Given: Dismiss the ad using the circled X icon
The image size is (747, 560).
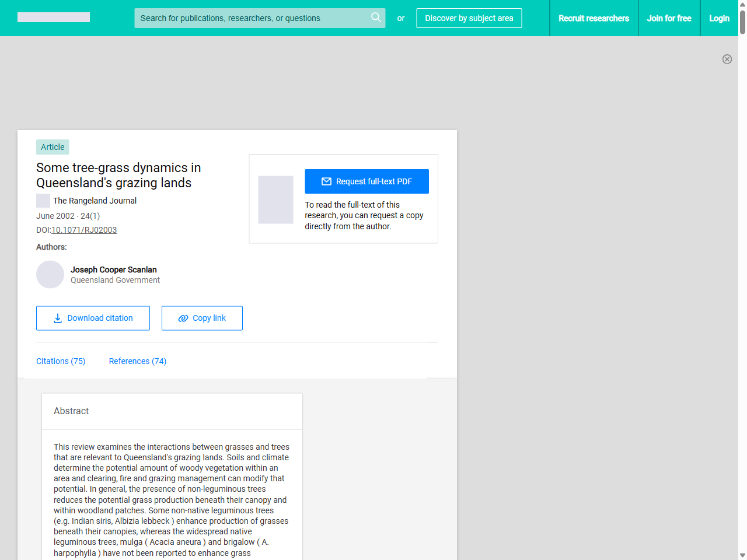Looking at the screenshot, I should pyautogui.click(x=727, y=59).
